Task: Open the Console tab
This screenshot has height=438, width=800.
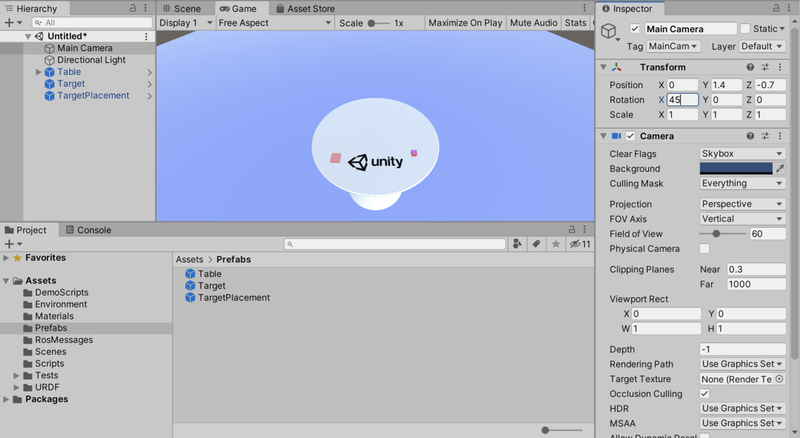Action: 89,230
